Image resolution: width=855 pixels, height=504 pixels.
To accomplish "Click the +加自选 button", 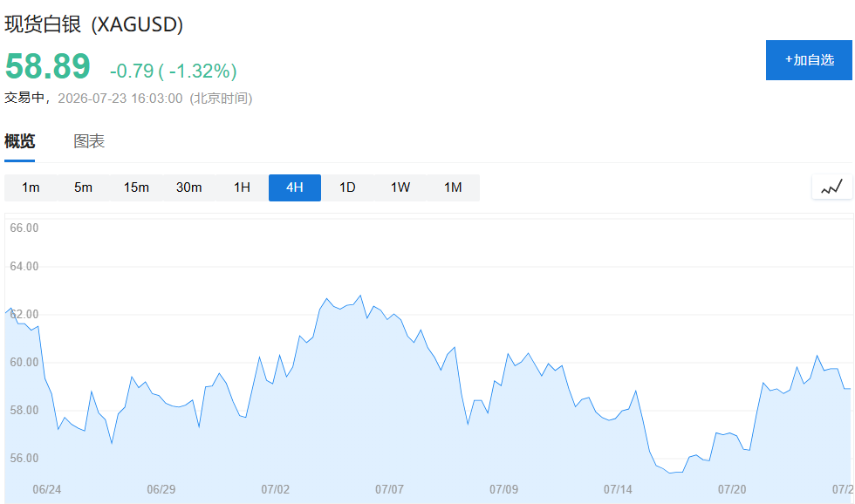I will click(809, 60).
